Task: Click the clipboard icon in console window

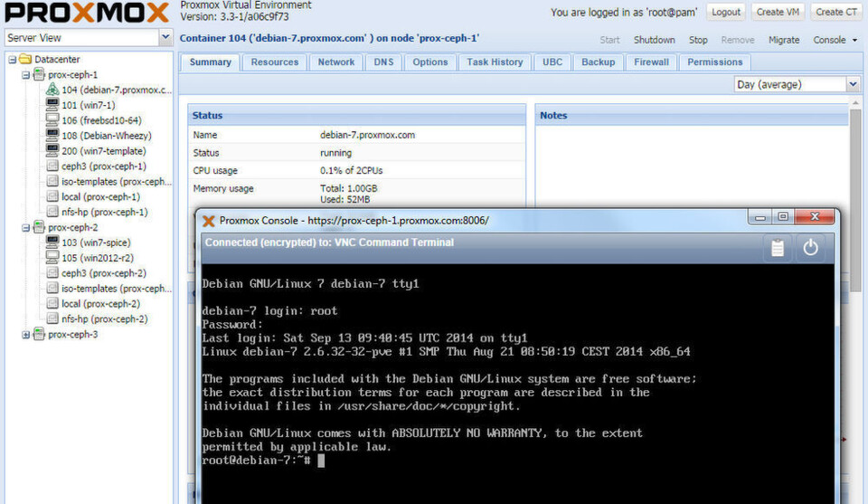Action: coord(778,248)
